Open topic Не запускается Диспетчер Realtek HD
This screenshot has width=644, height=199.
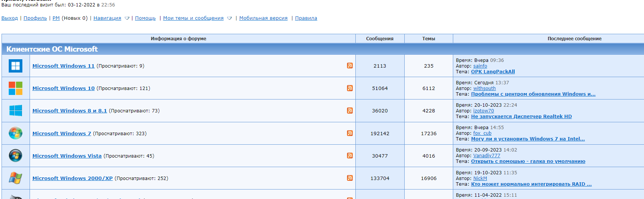pos(521,116)
